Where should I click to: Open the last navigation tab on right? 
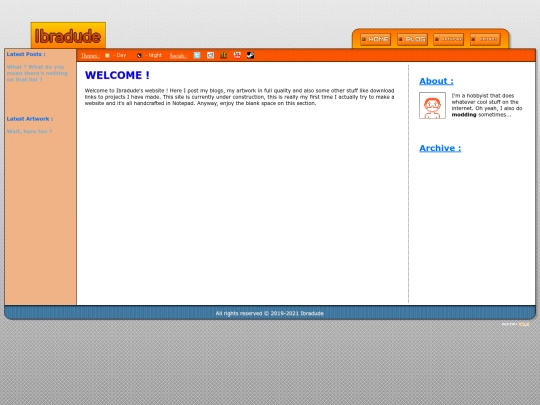(485, 39)
